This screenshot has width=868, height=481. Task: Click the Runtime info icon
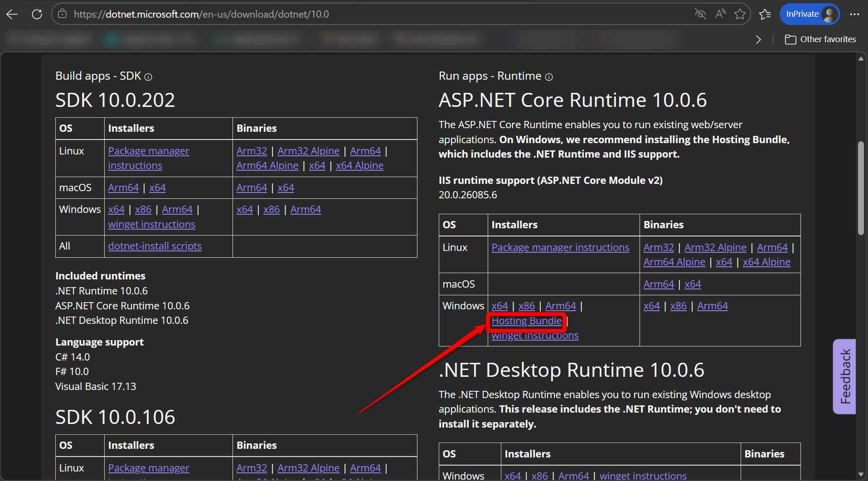pos(549,77)
